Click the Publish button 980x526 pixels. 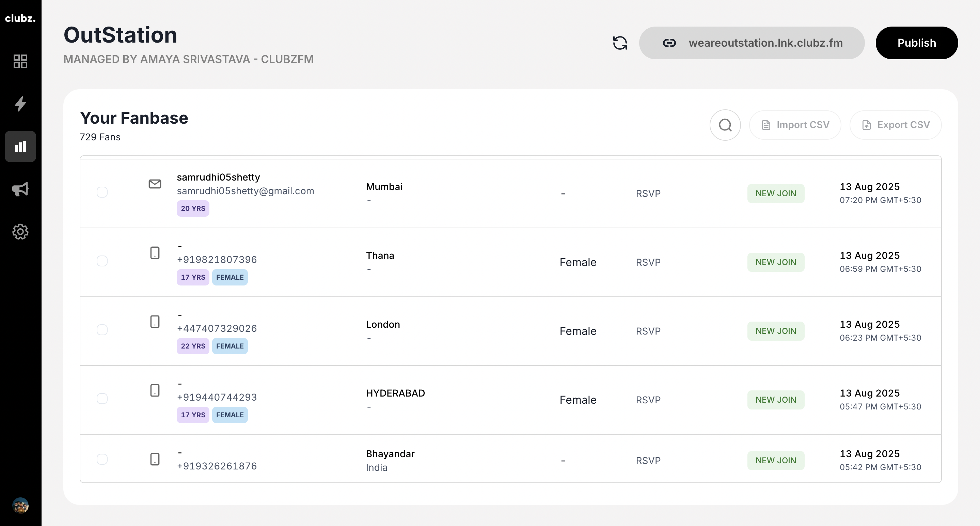(x=916, y=43)
